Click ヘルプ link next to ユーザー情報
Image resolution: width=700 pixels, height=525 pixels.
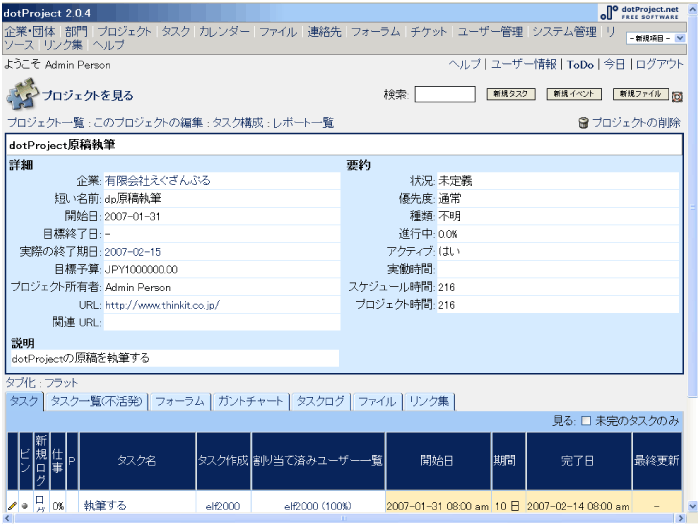point(465,65)
